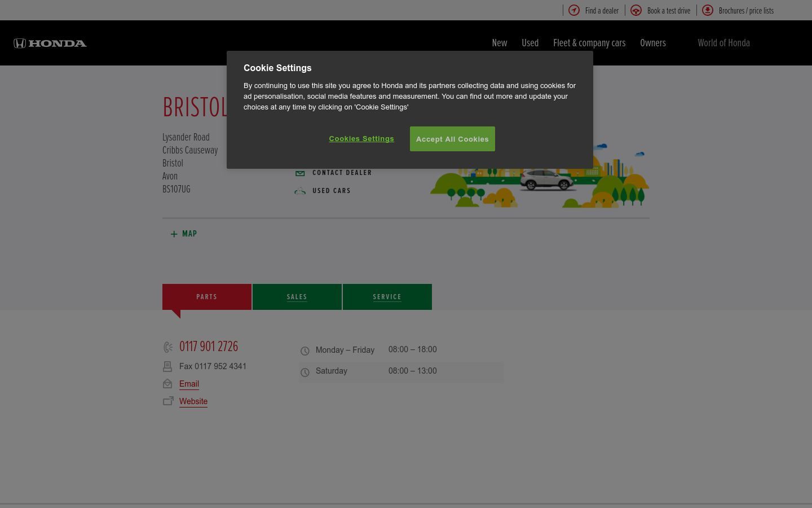Click the Brochures download icon
Image resolution: width=812 pixels, height=508 pixels.
pos(708,10)
